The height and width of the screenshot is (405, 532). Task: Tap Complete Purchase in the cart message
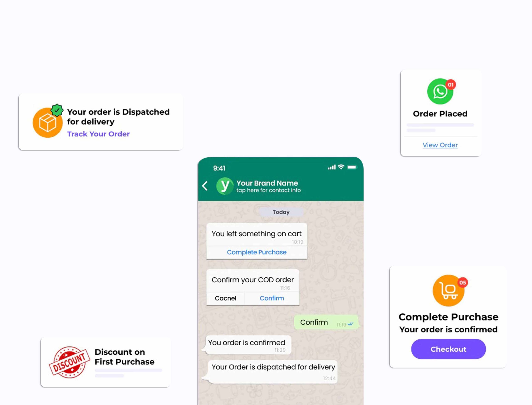tap(257, 252)
